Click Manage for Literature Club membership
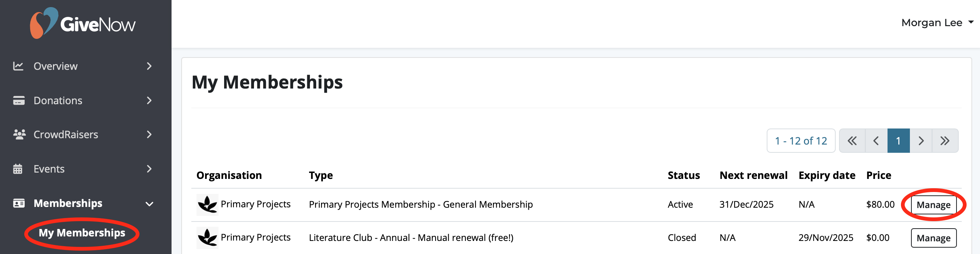This screenshot has height=254, width=980. 934,237
